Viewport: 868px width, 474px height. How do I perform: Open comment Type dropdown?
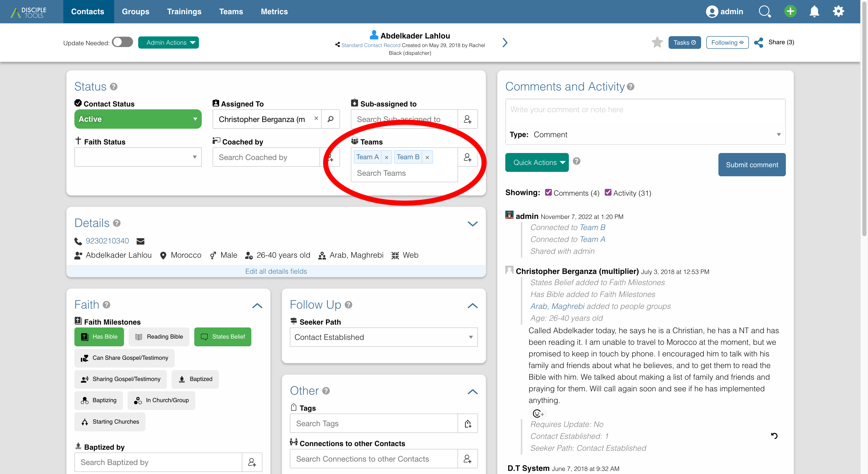click(645, 134)
